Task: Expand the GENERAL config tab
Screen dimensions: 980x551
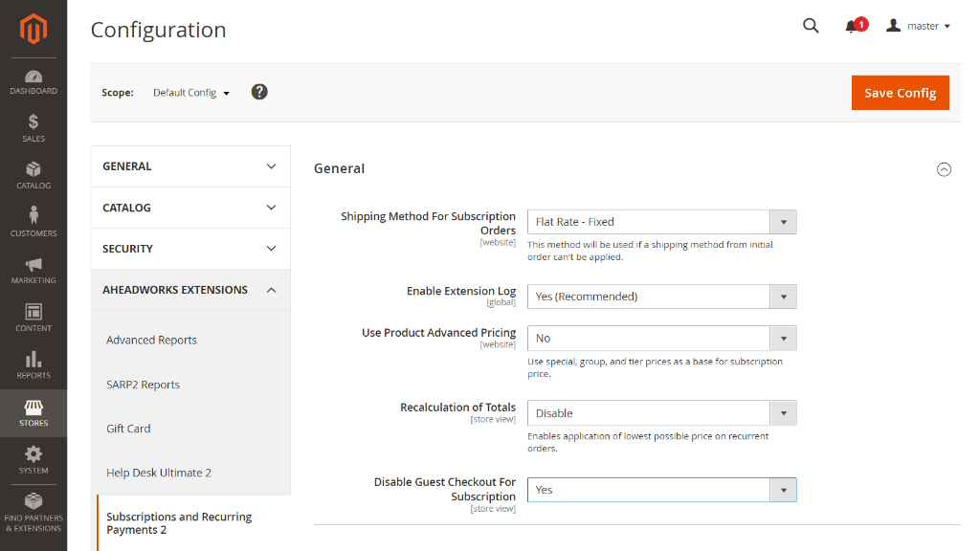Action: click(190, 166)
